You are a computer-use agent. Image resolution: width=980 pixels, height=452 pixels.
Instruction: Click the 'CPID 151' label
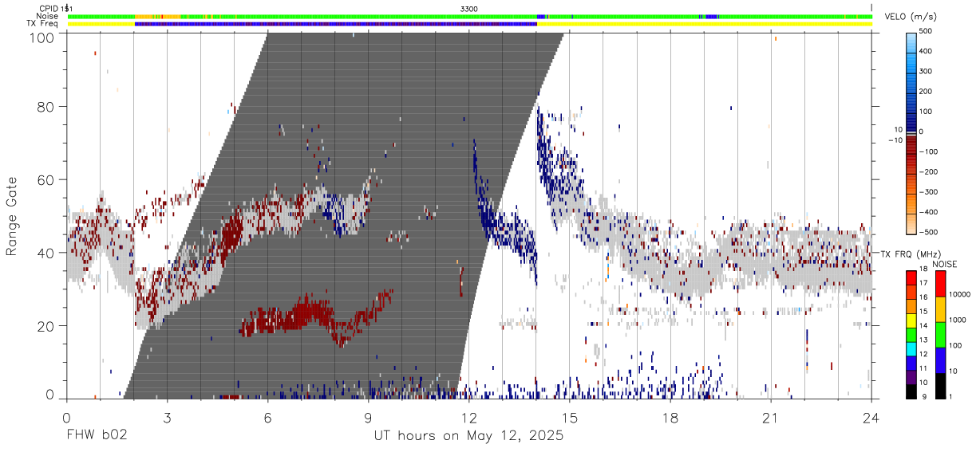pyautogui.click(x=56, y=8)
